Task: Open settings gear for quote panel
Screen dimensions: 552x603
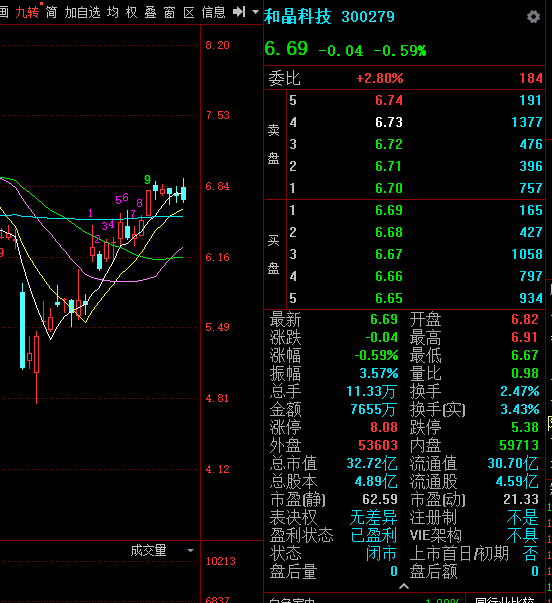Action: point(533,17)
